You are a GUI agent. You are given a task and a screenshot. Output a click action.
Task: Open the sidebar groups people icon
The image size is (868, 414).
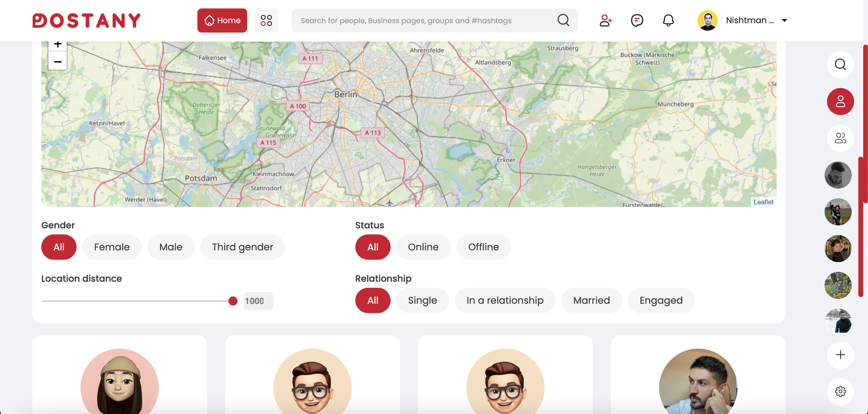point(840,138)
